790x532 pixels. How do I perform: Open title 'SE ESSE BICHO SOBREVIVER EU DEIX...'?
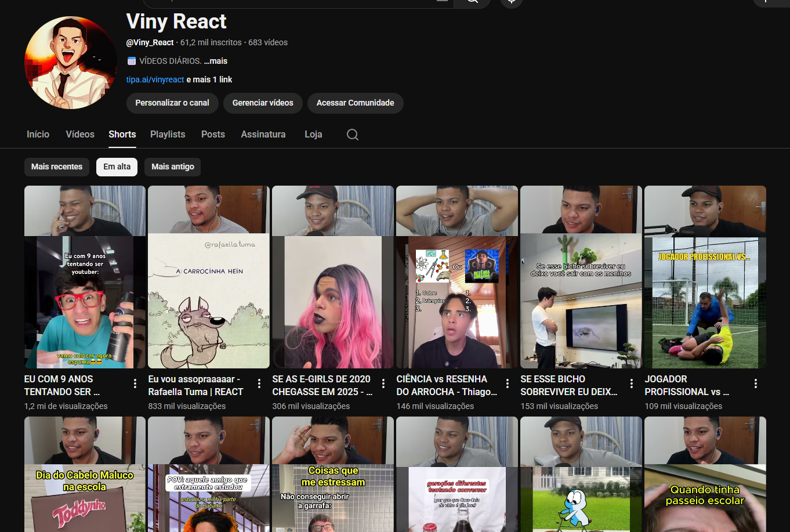pos(569,385)
